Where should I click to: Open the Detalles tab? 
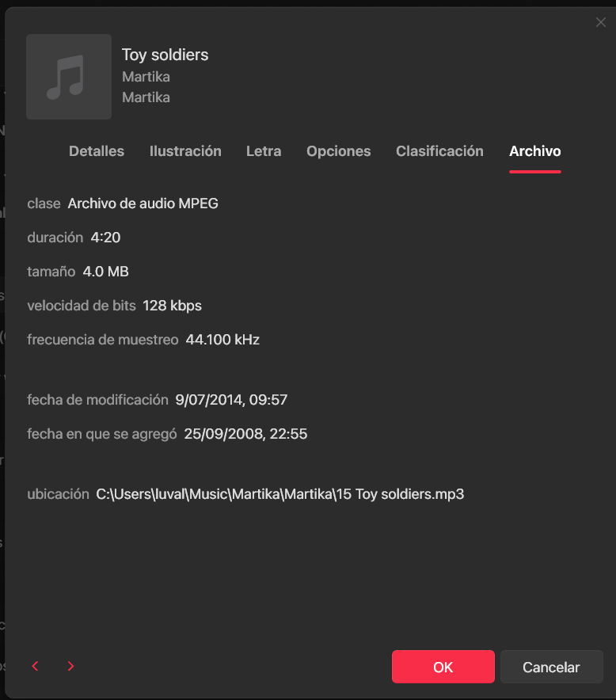point(97,151)
